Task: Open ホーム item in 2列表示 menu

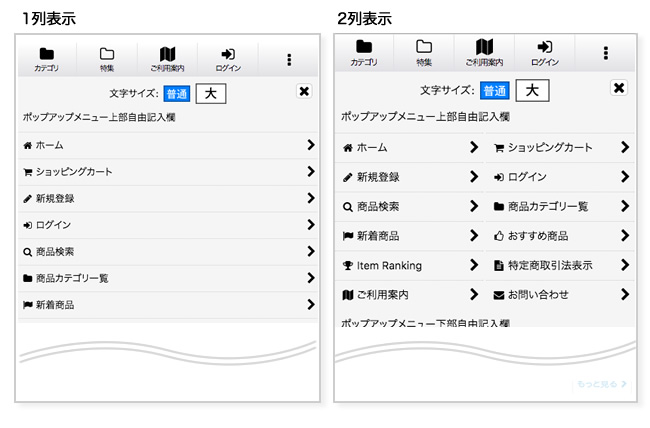Action: pyautogui.click(x=409, y=148)
